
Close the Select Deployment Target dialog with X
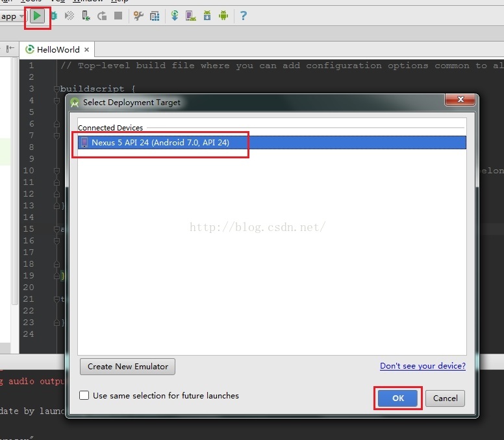pos(460,99)
